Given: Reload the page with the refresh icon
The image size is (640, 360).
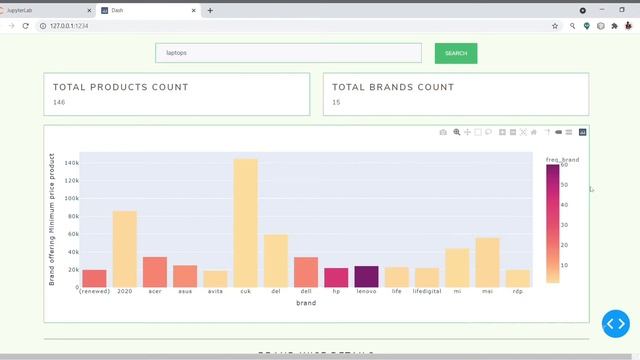Looking at the screenshot, I should (x=25, y=26).
